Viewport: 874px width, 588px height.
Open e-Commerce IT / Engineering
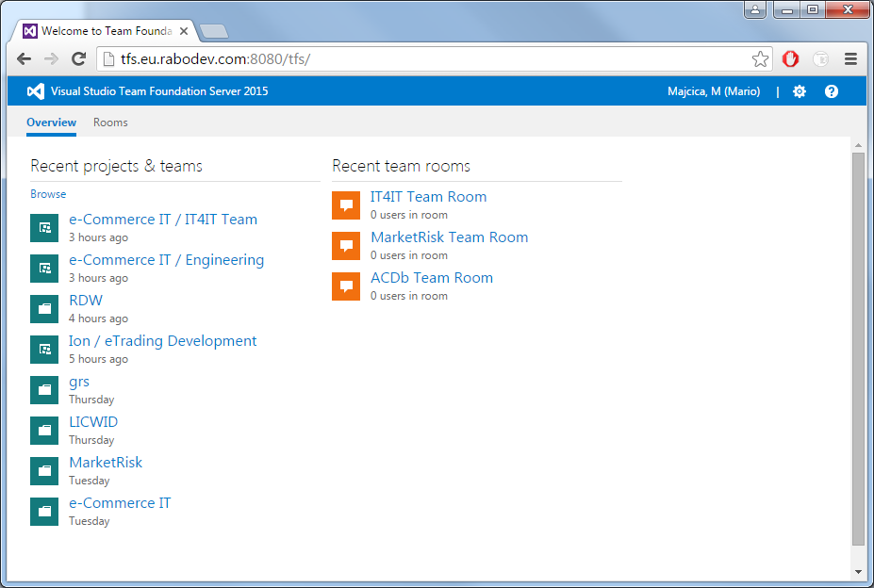click(166, 260)
